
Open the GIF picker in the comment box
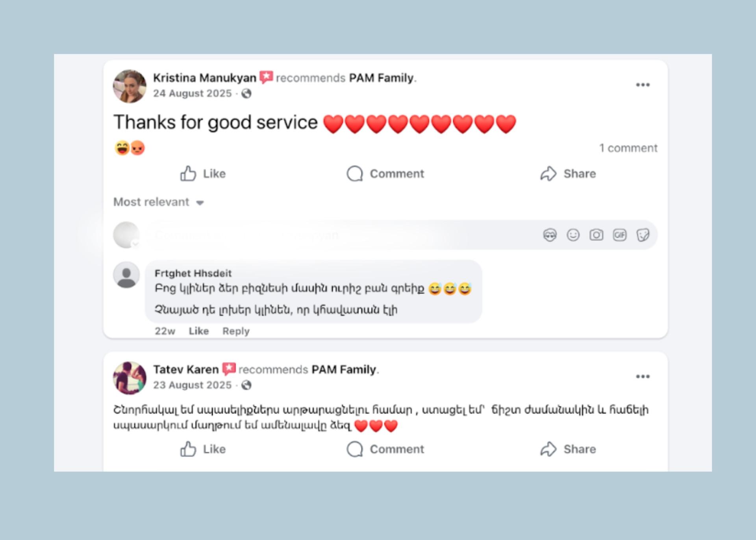[x=619, y=235]
